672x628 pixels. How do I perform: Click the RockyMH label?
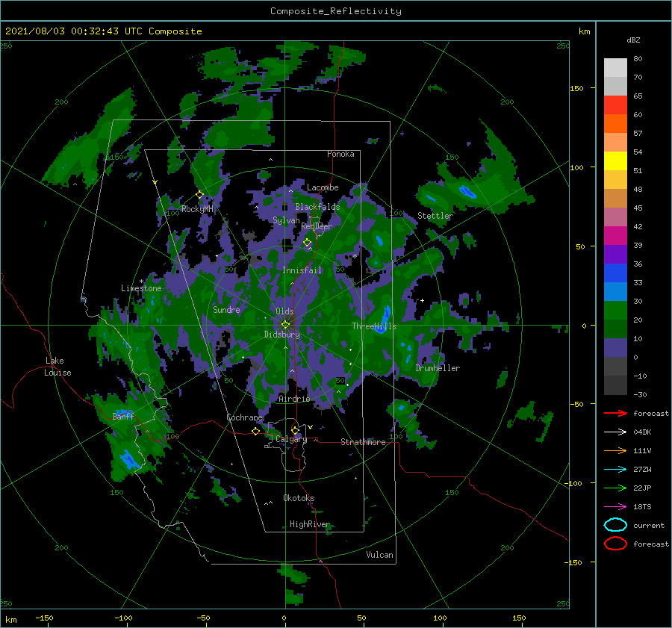pyautogui.click(x=197, y=209)
